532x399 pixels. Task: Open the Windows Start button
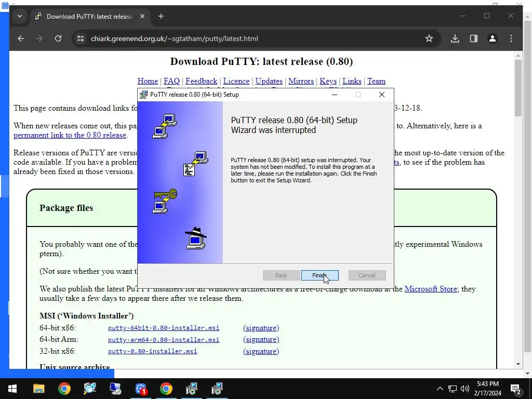tap(12, 389)
